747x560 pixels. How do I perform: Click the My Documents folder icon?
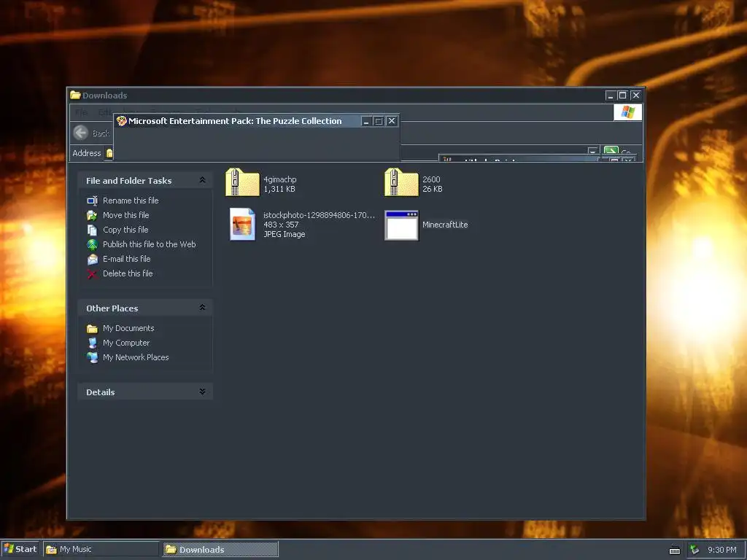pyautogui.click(x=93, y=329)
